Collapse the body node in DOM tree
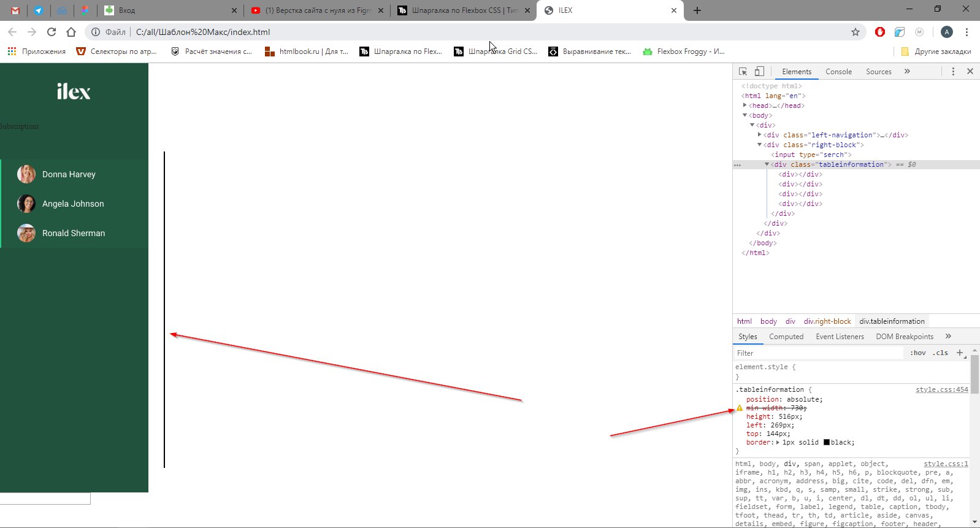Image resolution: width=980 pixels, height=528 pixels. 745,115
